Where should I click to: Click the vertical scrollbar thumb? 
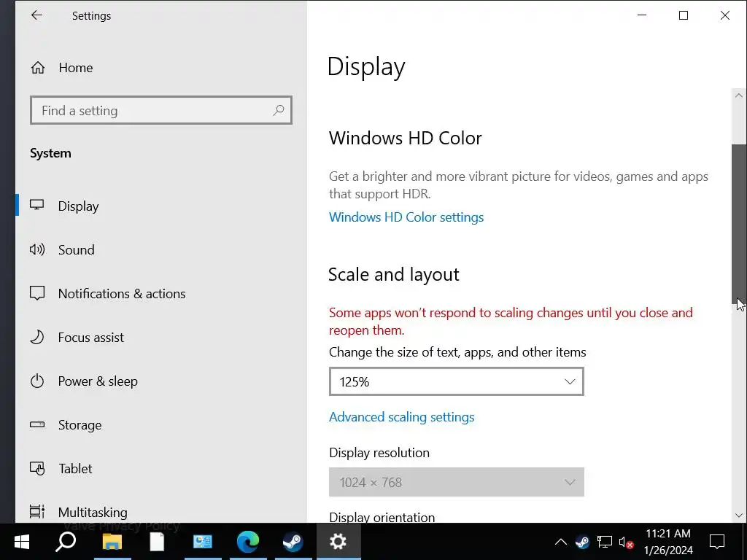739,224
